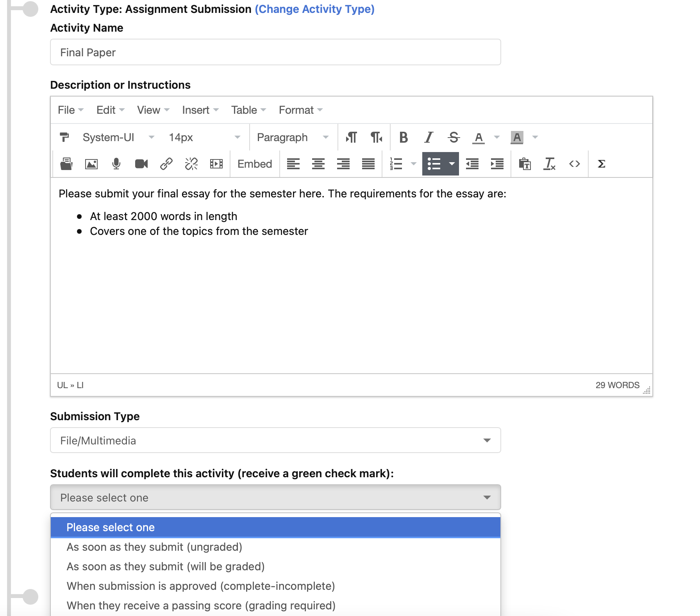The image size is (700, 616).
Task: Choose 'When submission is approved (complete-incomplete)'
Action: click(275, 586)
